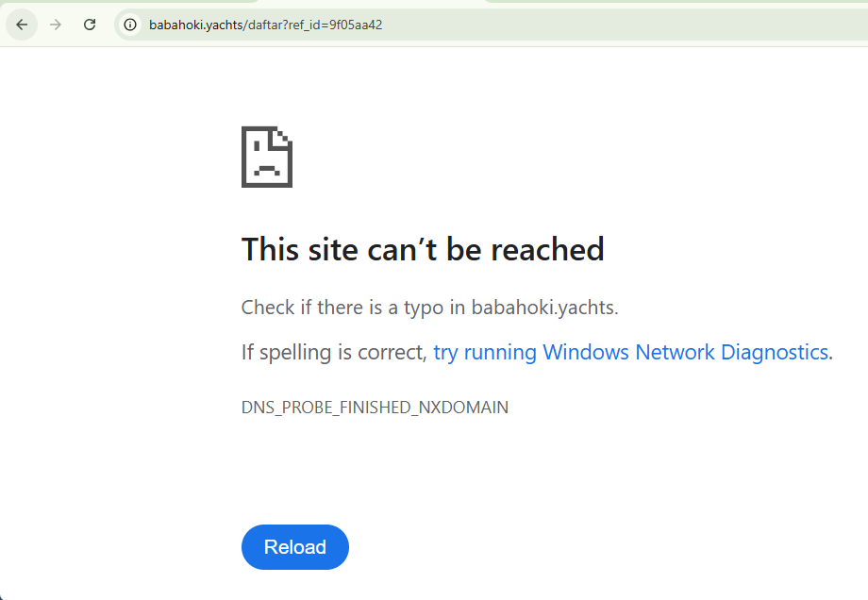
Task: Click the This site can't be reached heading
Action: click(423, 249)
